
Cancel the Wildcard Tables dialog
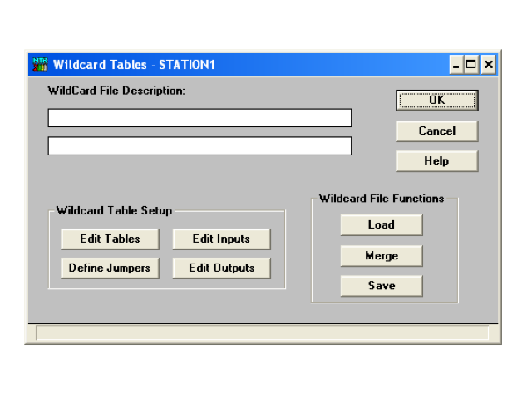[436, 131]
